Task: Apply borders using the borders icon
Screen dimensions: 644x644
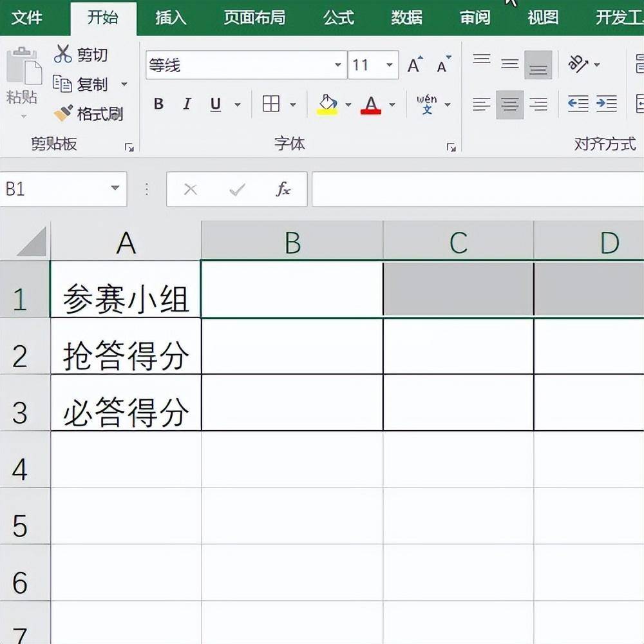Action: tap(271, 104)
